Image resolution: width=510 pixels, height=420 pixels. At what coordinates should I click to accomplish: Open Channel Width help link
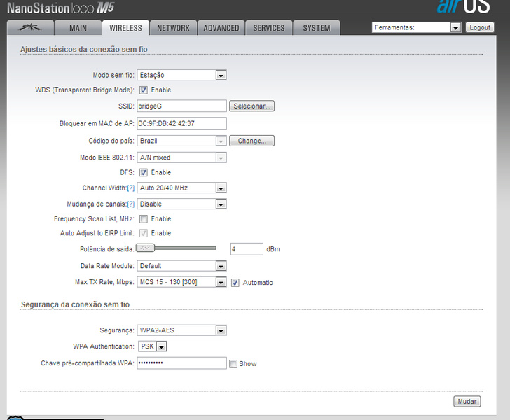click(x=131, y=188)
